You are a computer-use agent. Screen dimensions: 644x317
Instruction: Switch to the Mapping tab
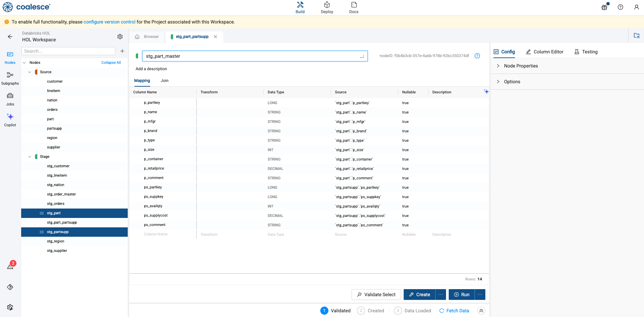[x=142, y=81]
